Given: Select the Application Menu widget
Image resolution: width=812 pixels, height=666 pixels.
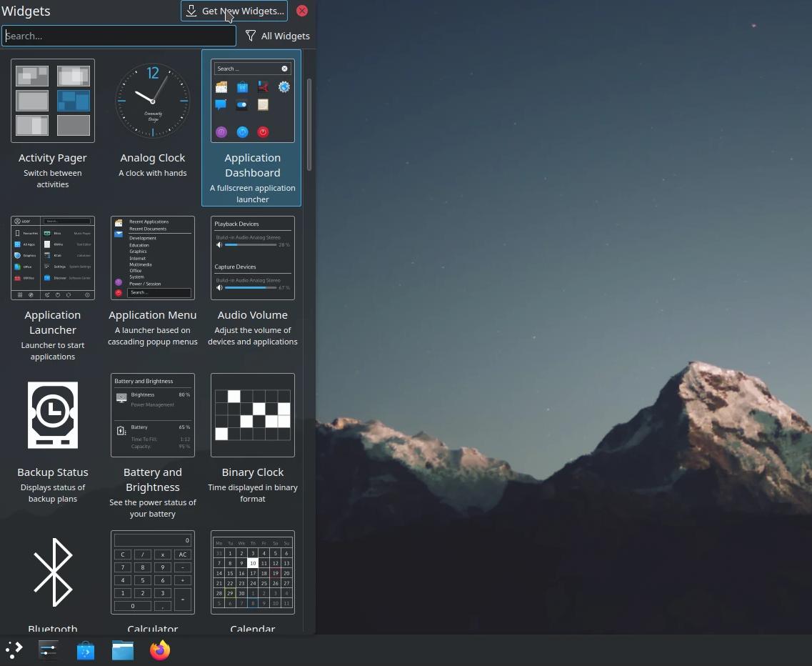Looking at the screenshot, I should [153, 257].
